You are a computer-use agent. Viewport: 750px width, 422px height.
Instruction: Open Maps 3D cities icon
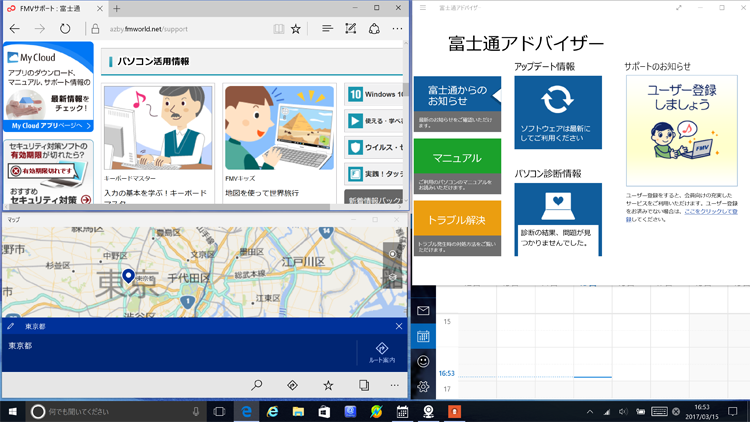click(364, 385)
